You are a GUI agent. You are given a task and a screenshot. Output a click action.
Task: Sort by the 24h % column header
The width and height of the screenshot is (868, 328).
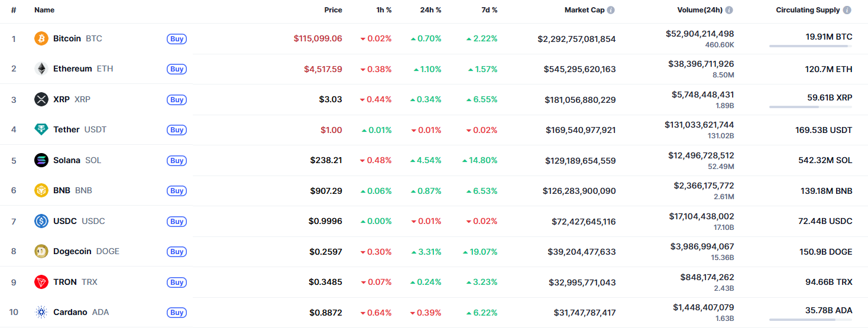coord(430,10)
